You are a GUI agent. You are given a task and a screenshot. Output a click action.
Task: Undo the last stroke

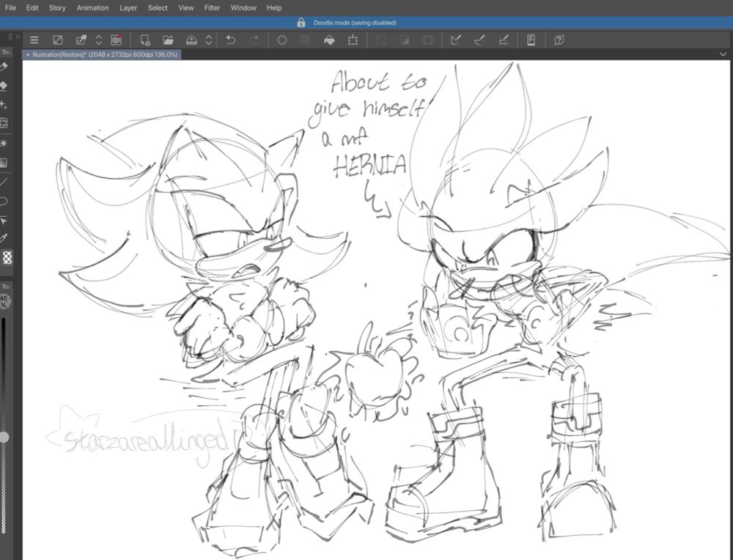pos(230,40)
